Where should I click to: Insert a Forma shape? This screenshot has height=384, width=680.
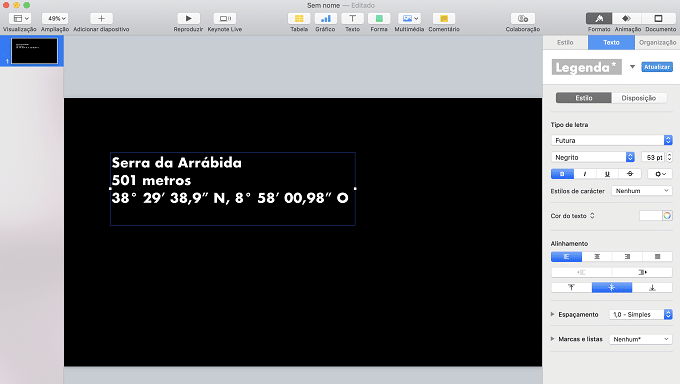pyautogui.click(x=379, y=19)
